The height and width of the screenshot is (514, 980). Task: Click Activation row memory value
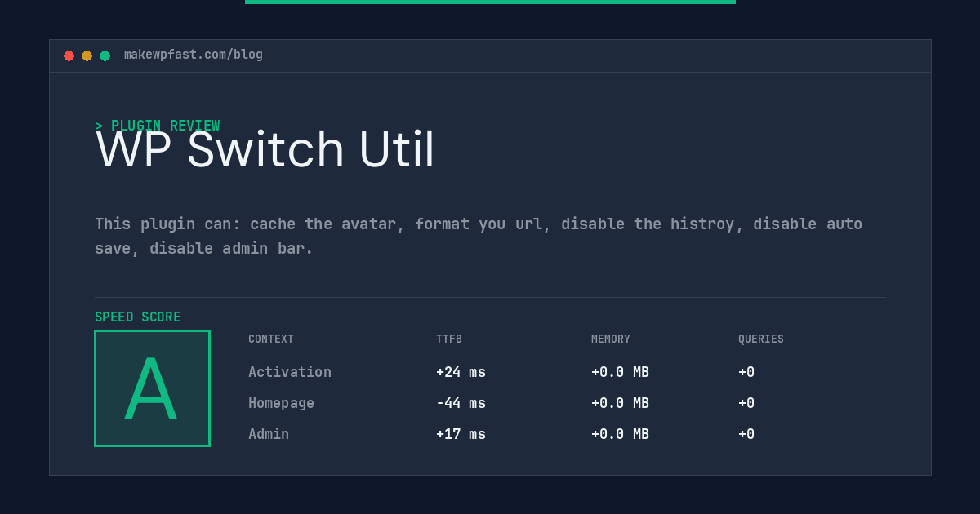tap(620, 372)
